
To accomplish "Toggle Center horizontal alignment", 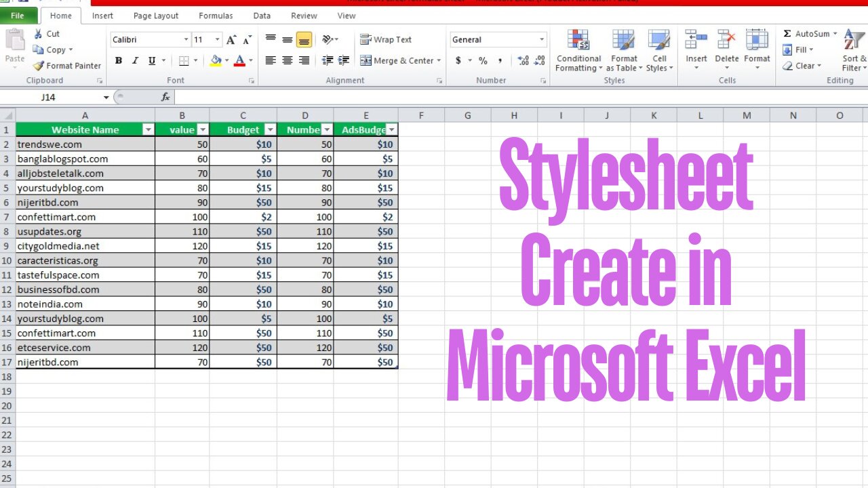I will tap(288, 61).
